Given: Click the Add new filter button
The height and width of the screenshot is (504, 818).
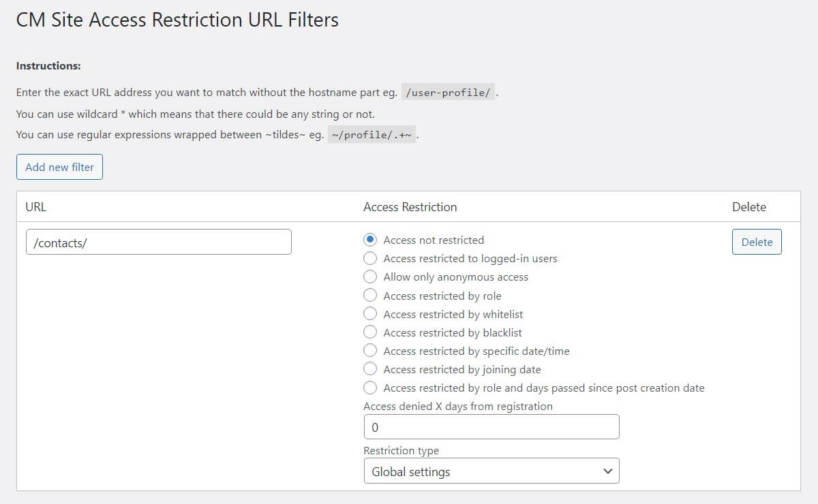Looking at the screenshot, I should 59,167.
